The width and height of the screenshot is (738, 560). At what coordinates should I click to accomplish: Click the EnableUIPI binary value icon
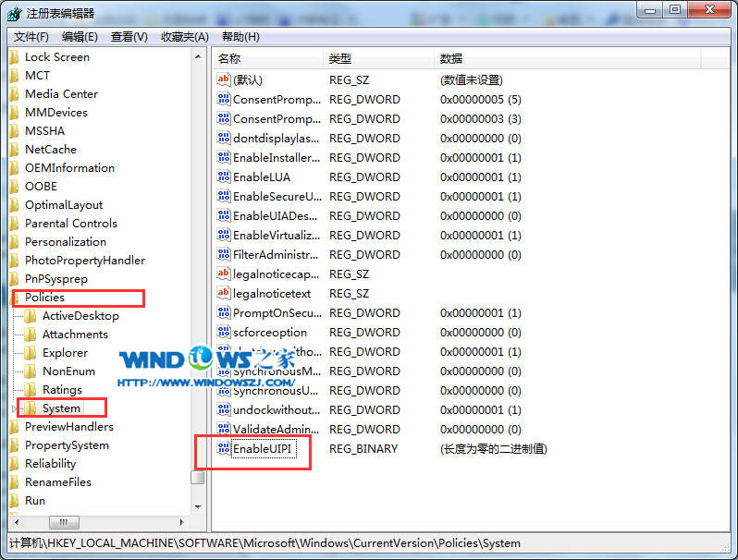pos(223,448)
